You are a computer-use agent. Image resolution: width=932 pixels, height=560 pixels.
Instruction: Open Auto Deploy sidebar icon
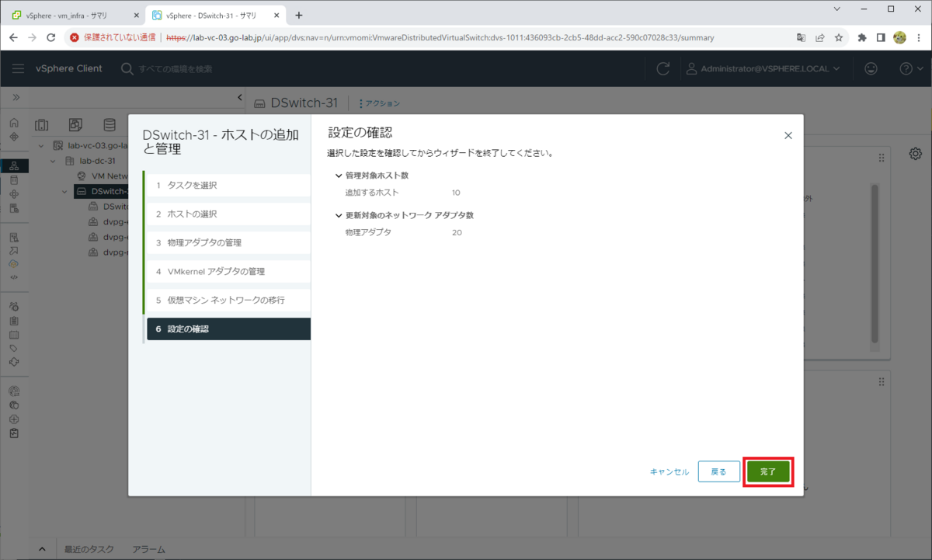click(x=14, y=250)
